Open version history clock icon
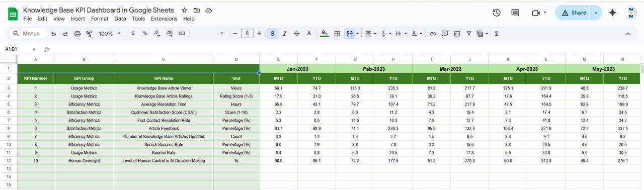This screenshot has height=190, width=644. (496, 13)
